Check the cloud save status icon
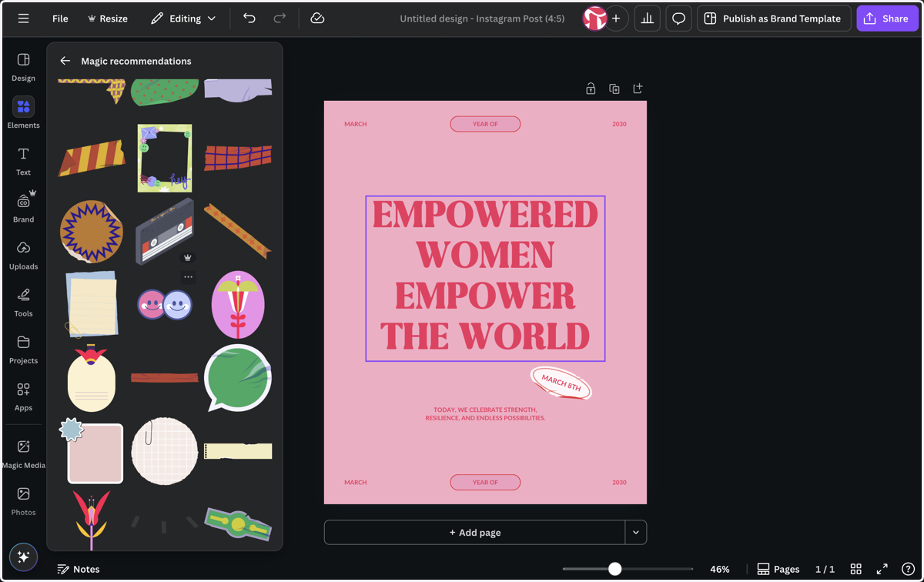Viewport: 924px width, 582px height. pyautogui.click(x=317, y=18)
